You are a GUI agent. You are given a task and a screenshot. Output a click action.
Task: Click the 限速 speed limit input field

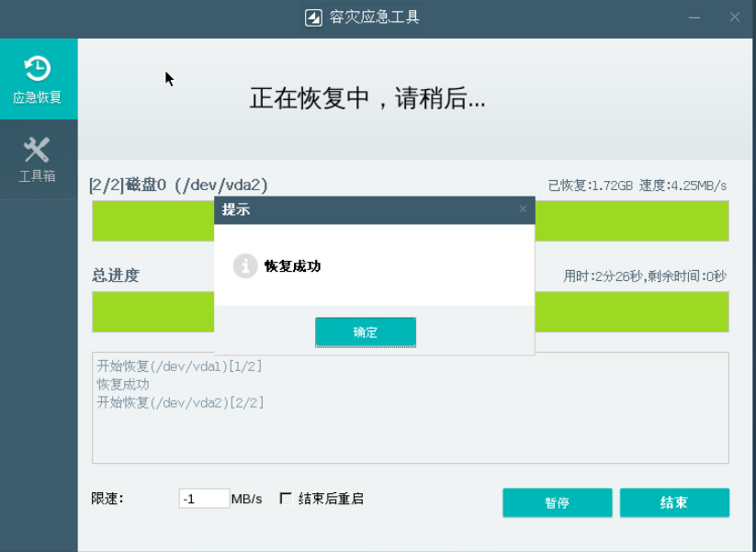pos(205,497)
